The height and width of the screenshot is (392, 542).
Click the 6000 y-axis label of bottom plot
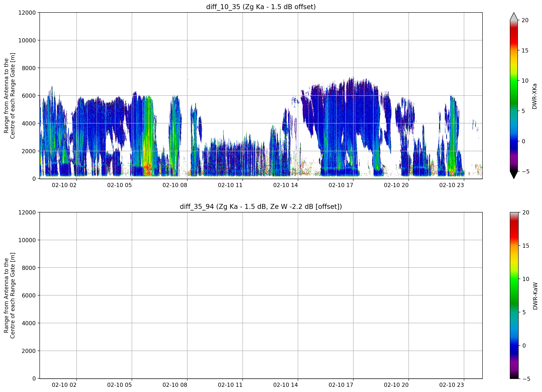tap(29, 295)
